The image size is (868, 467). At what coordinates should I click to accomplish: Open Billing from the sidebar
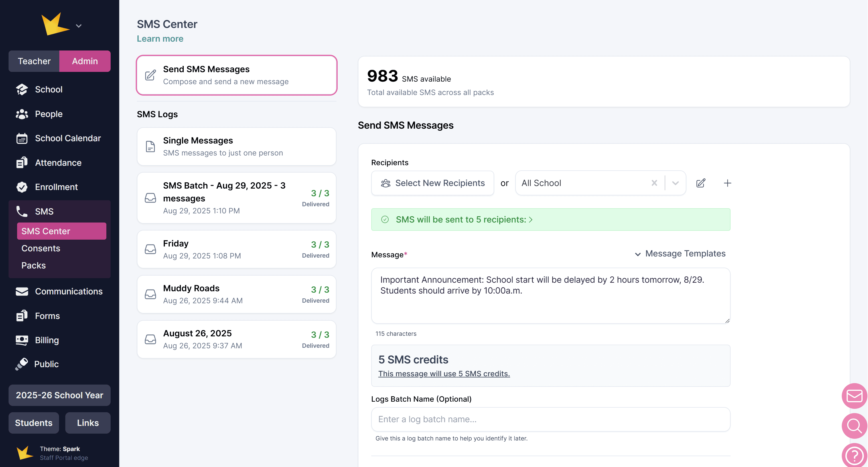click(x=47, y=340)
